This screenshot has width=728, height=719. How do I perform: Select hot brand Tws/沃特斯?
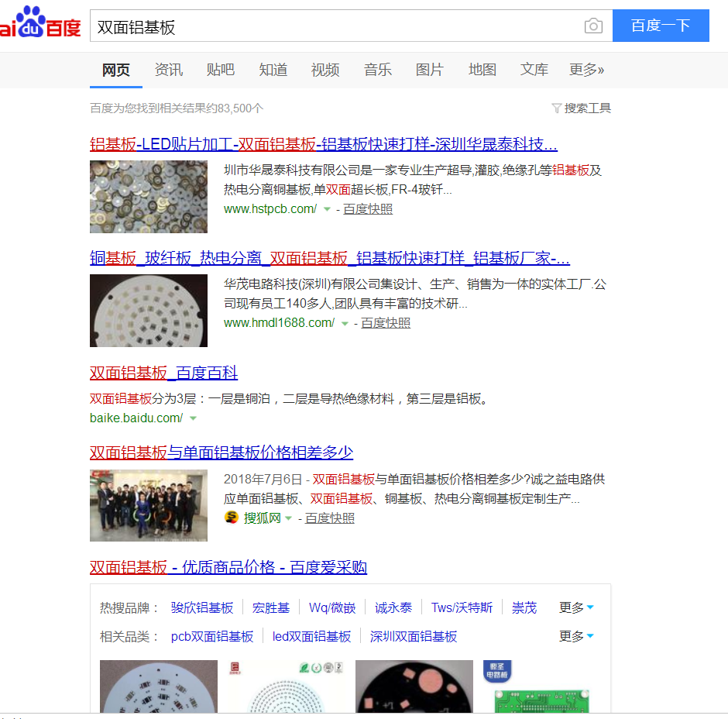click(x=462, y=607)
